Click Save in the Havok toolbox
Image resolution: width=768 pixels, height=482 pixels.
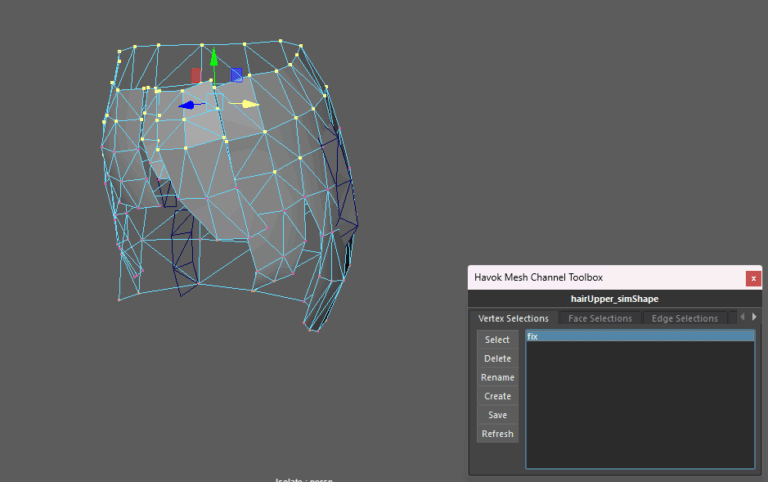(x=497, y=415)
